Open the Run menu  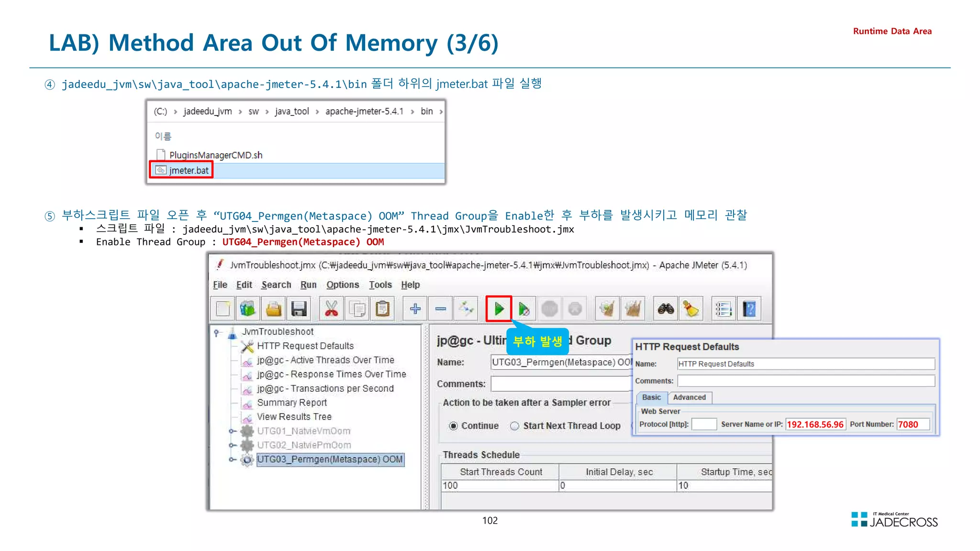pos(309,285)
